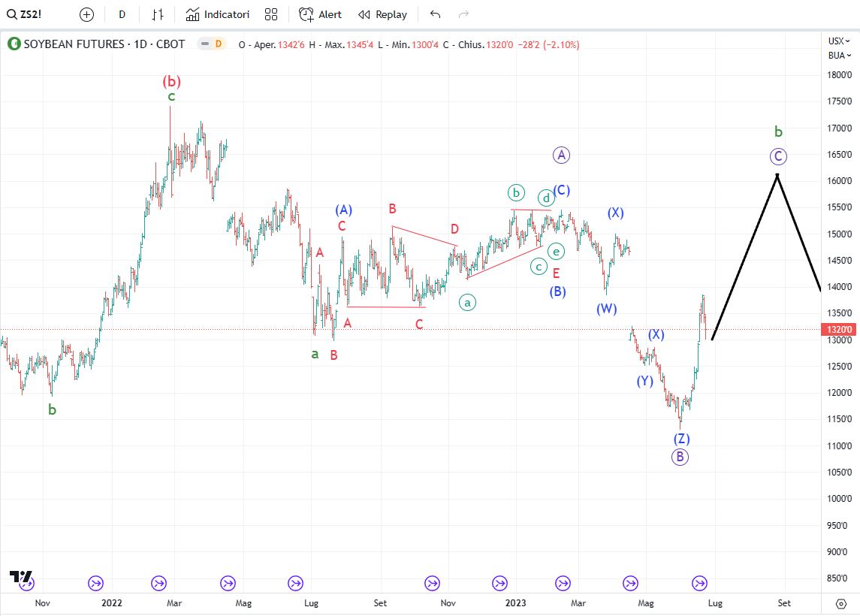Click the contract roll marker left of 2023
This screenshot has height=616, width=860.
[x=499, y=583]
